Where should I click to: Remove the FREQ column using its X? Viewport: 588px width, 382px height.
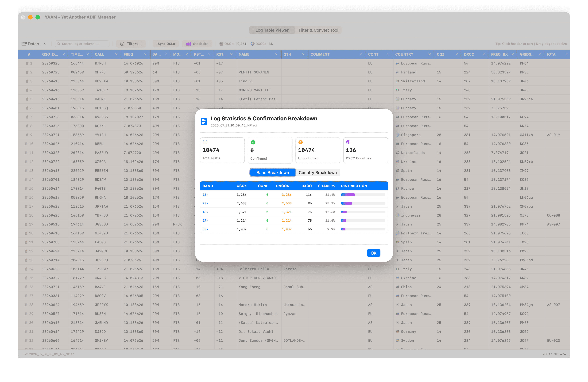tap(145, 54)
